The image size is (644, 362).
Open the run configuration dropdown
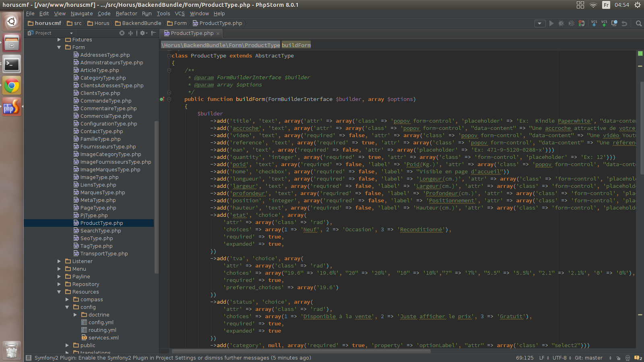coord(540,23)
